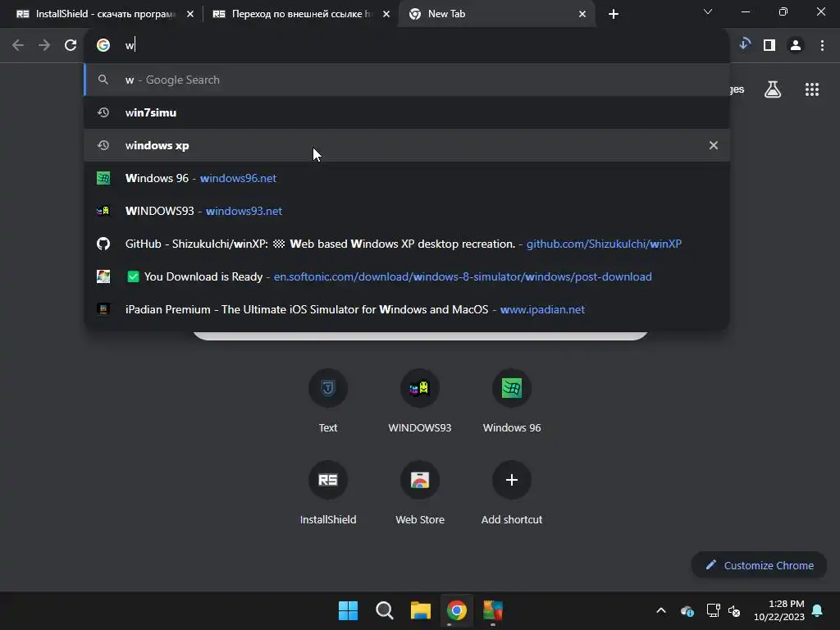Open the profile avatar icon
Screen dimensions: 840x630
pos(796,46)
